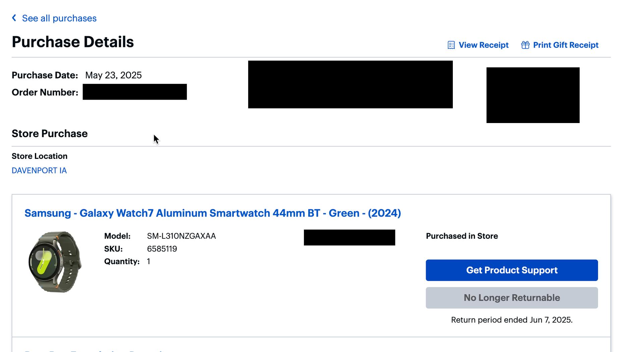Click the Purchased in Store label
Viewport: 644px width, 352px height.
pos(462,236)
